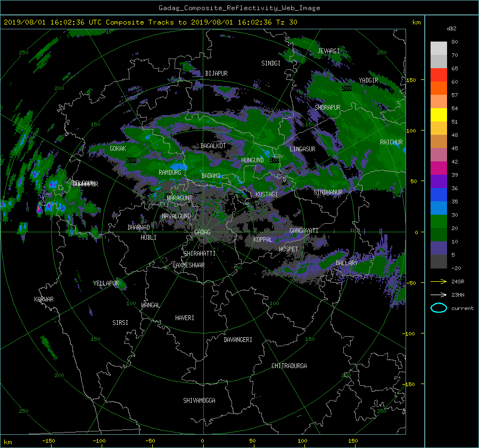Viewport: 479px width, 448px height.
Task: Click the SINDGI city label
Action: 271,63
